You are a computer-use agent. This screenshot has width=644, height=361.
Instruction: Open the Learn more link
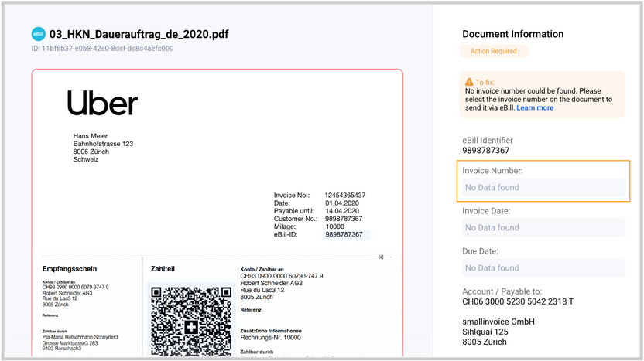[535, 108]
